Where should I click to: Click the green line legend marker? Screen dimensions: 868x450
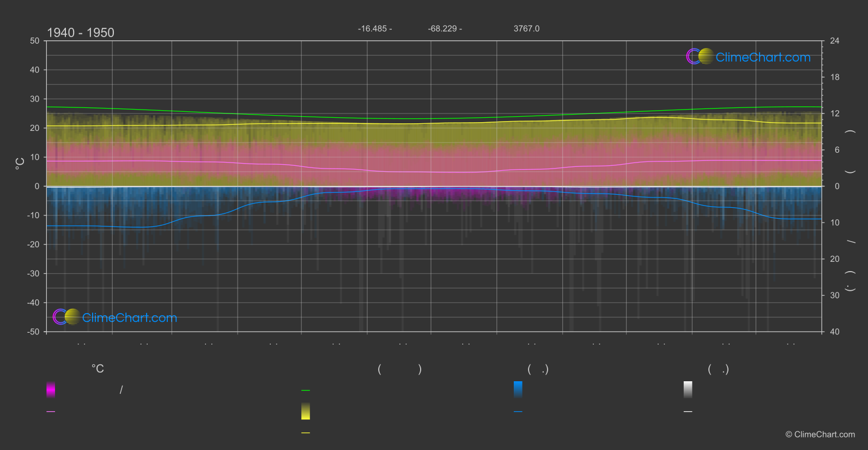tap(306, 390)
